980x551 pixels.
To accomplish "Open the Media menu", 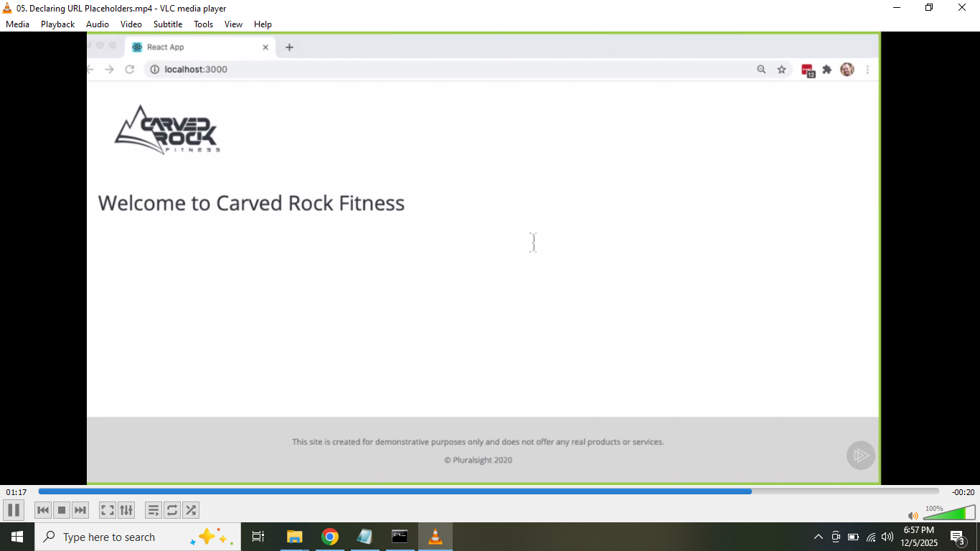I will pos(18,24).
